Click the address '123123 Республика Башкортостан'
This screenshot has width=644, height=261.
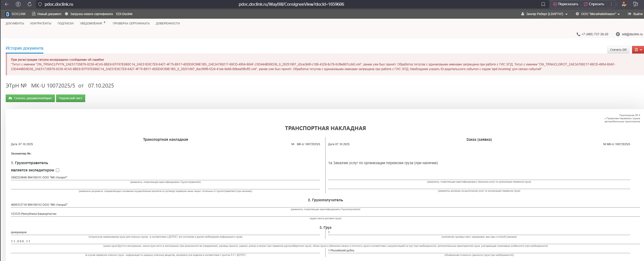point(34,214)
